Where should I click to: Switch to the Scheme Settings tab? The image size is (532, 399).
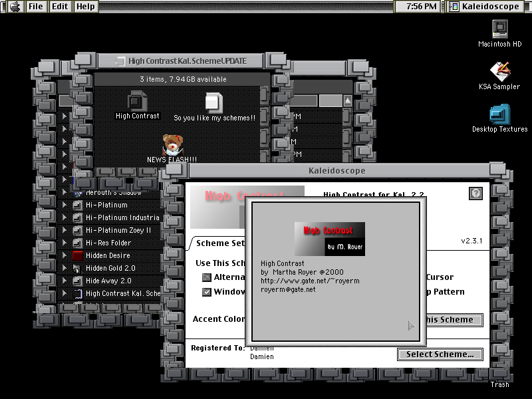pos(220,243)
